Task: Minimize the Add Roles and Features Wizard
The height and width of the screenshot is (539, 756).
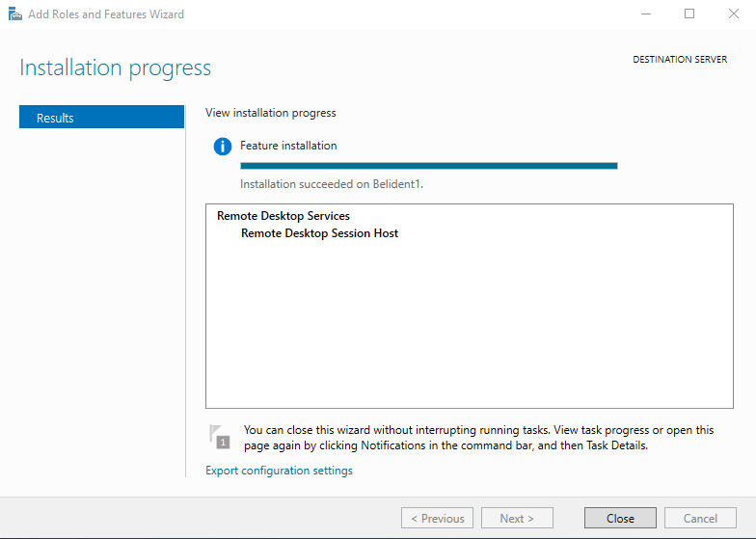Action: click(644, 14)
